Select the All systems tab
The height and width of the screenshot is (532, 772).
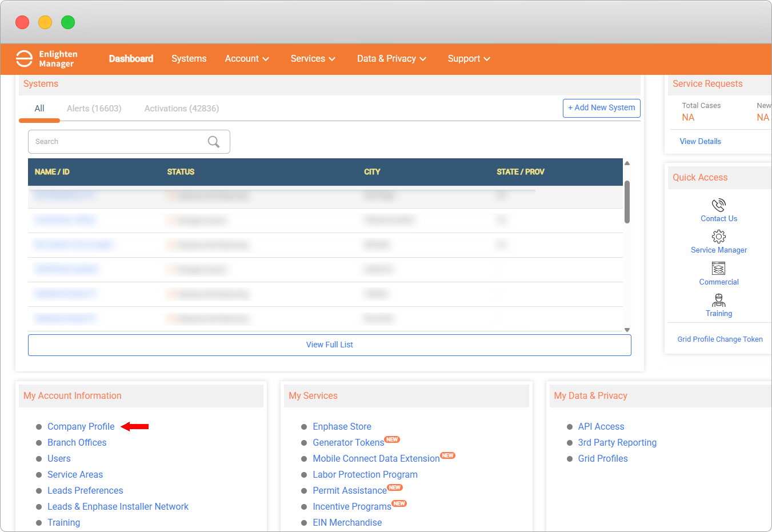(x=39, y=109)
